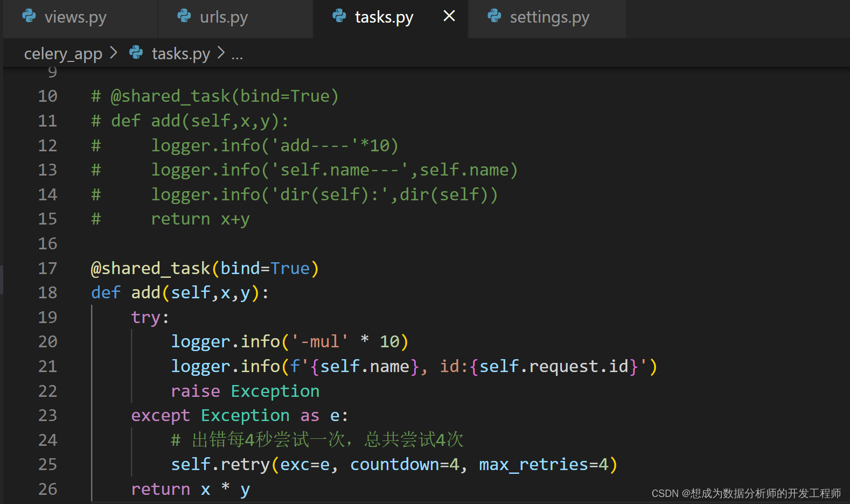This screenshot has height=504, width=850.
Task: Place cursor on '@shared_task(bind=True)' decorator
Action: (205, 268)
